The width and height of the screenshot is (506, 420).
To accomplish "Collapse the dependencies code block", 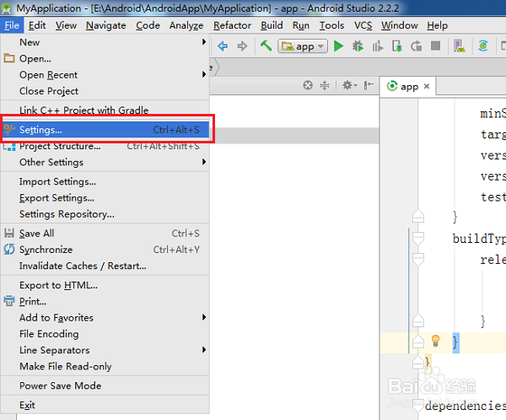I will tap(418, 406).
